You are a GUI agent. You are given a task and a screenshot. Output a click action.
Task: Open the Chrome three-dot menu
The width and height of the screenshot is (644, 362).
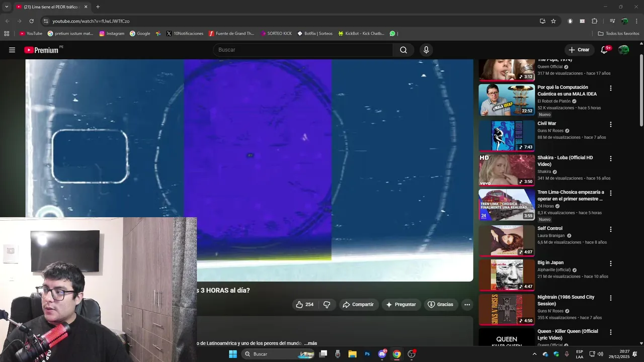pos(637,21)
